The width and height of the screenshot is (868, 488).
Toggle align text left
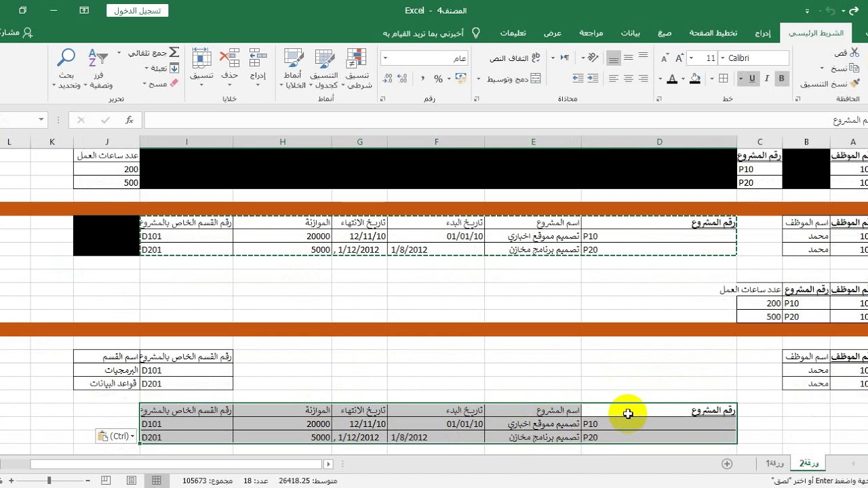coord(613,79)
